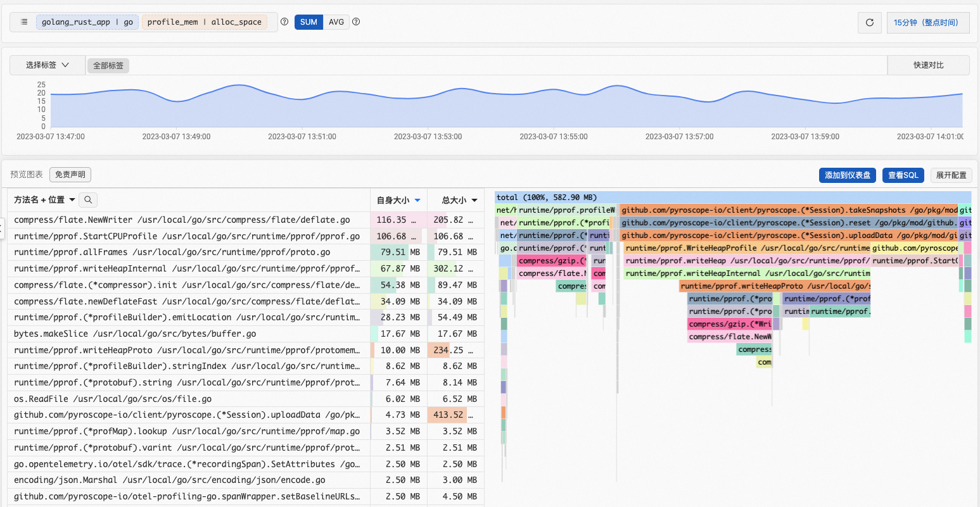Click the (*profileBuilder).stringIndex table row
Image resolution: width=980 pixels, height=507 pixels.
click(x=246, y=366)
